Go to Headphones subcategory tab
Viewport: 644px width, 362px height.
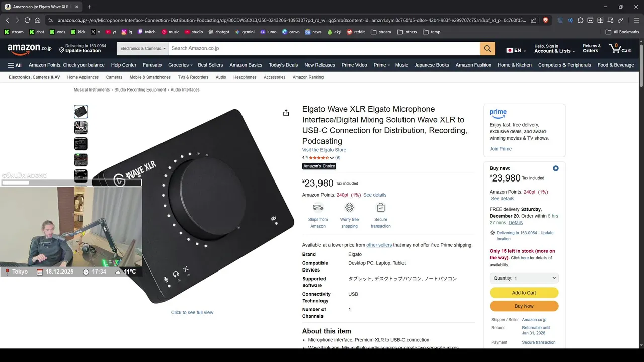245,77
